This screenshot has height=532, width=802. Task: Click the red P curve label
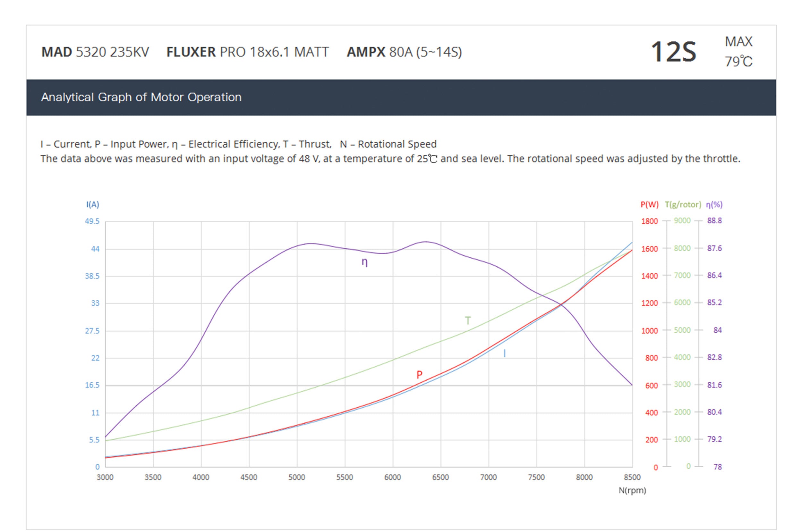[419, 375]
